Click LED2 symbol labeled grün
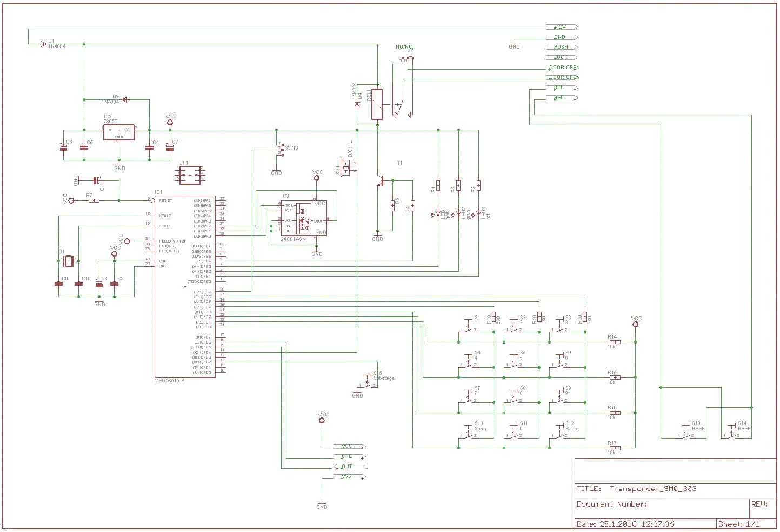 (458, 214)
